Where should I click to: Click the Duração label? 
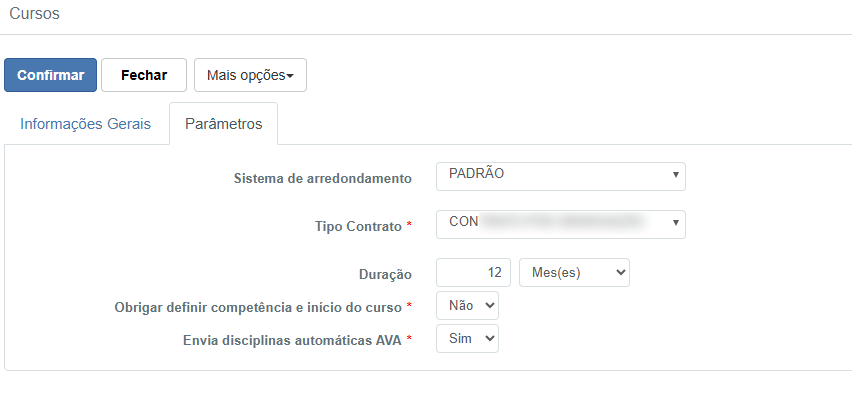(385, 272)
